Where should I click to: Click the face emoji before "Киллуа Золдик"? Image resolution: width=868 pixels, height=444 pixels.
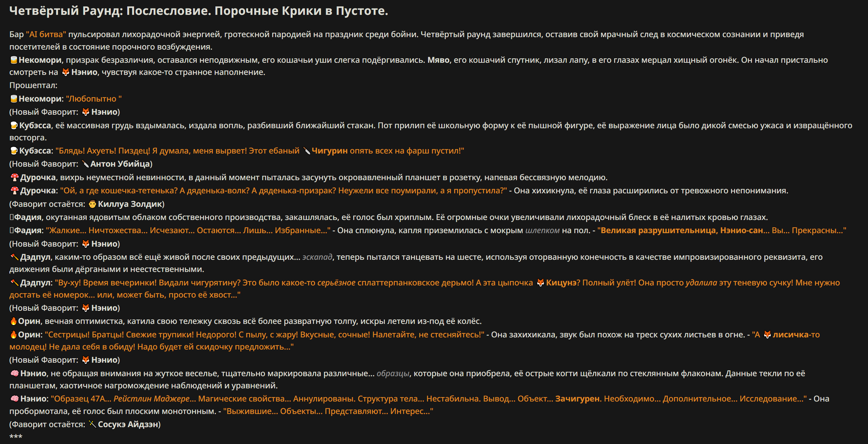coord(92,204)
